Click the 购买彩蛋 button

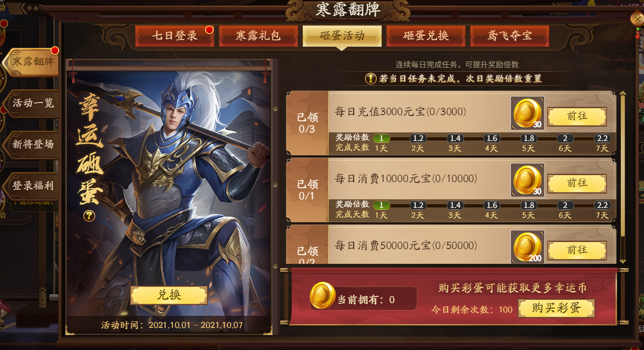(556, 309)
